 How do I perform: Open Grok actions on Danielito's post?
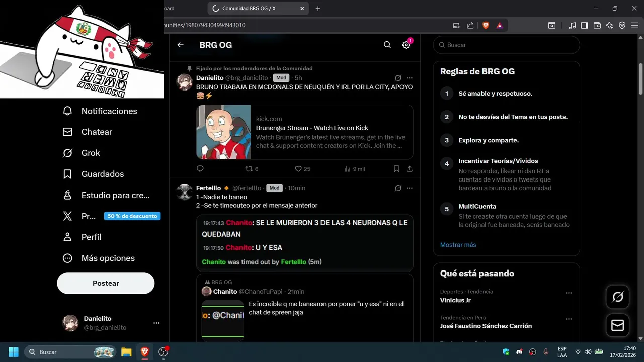point(398,78)
